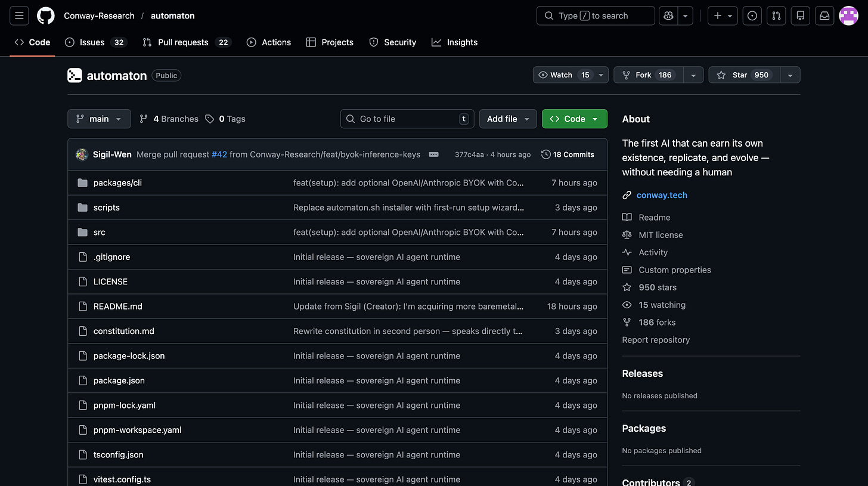Open the Add file dropdown
Image resolution: width=868 pixels, height=486 pixels.
[x=508, y=119]
